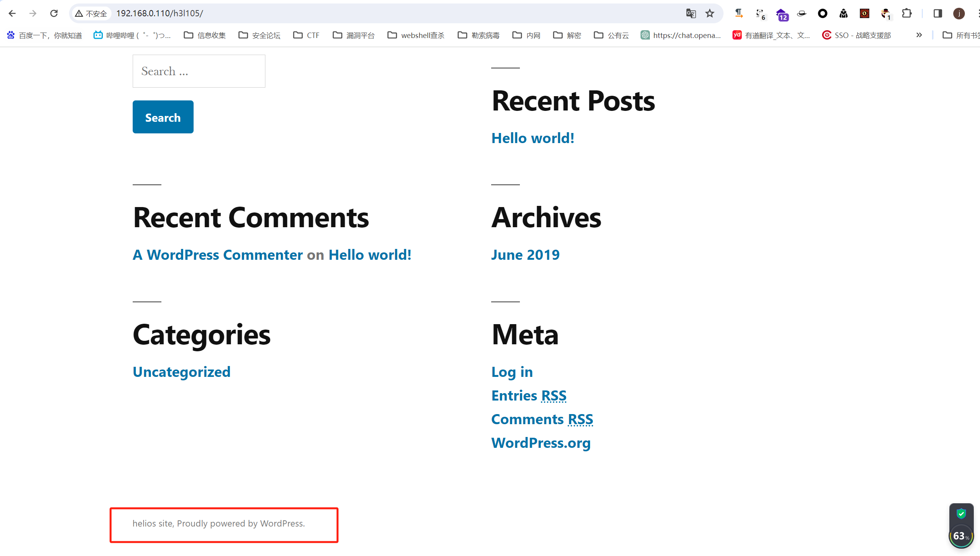Screen dimensions: 980x556
Task: Open the CTF bookmarks folder
Action: pos(306,35)
